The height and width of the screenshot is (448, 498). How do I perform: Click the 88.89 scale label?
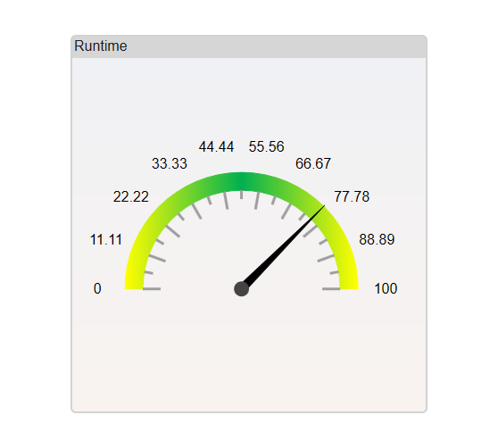377,240
